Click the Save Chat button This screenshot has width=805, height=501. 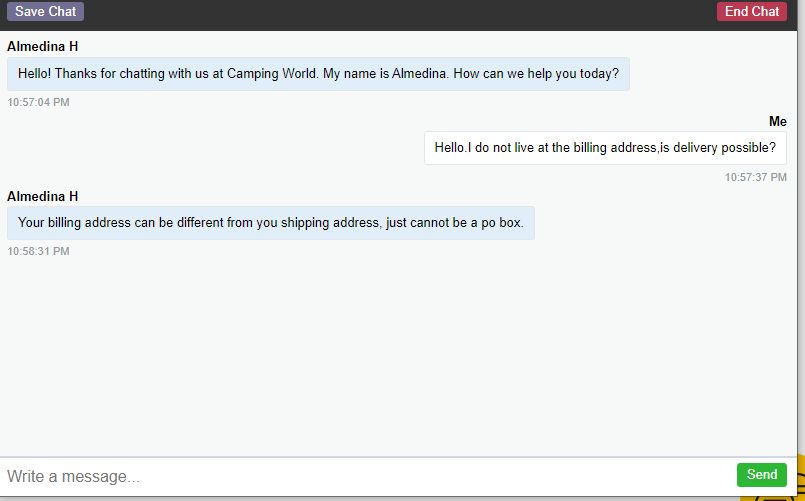point(45,12)
